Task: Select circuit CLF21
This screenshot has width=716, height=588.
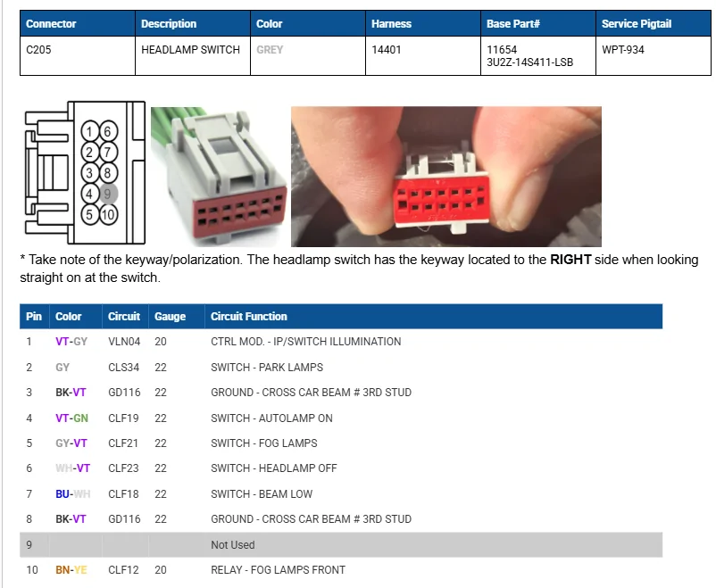Action: pos(123,443)
